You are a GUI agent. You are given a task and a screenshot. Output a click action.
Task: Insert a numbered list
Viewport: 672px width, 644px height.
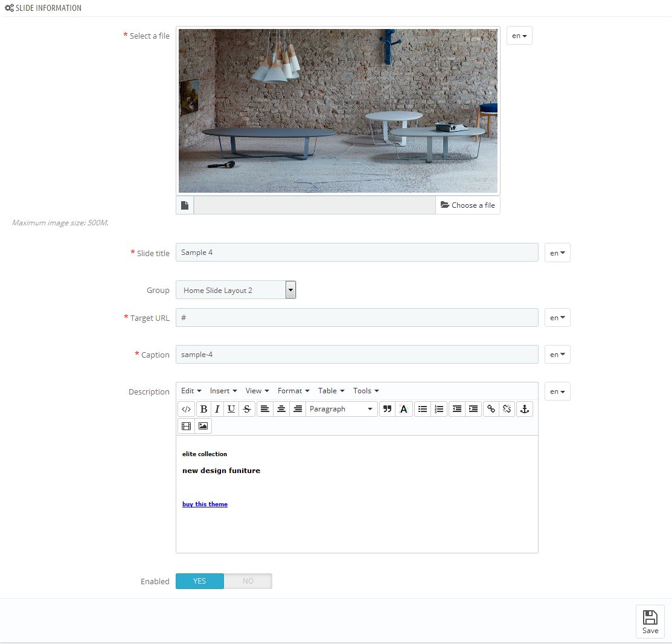click(x=439, y=409)
